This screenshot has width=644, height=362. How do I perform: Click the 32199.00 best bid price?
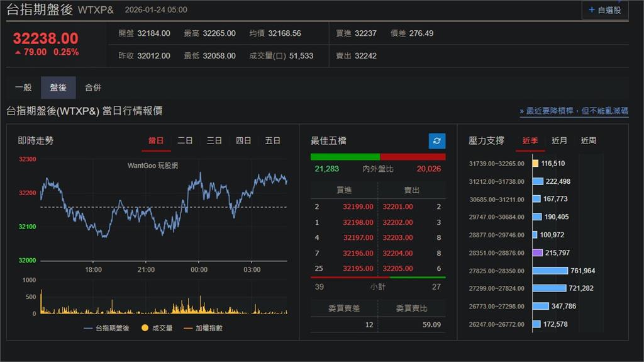[358, 206]
